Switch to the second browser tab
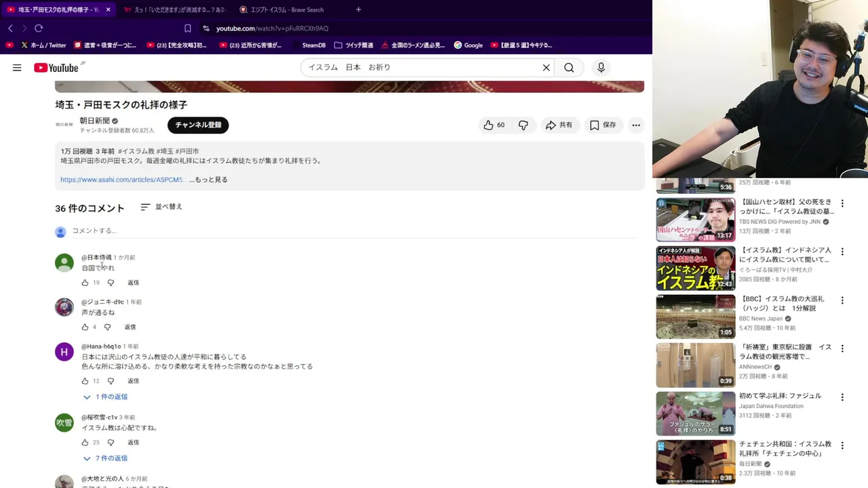This screenshot has width=868, height=488. click(x=175, y=9)
